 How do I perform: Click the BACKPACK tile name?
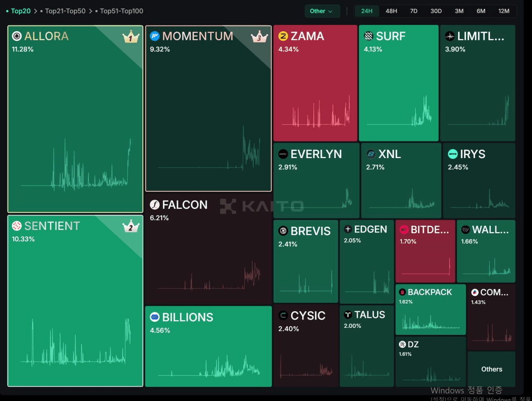pyautogui.click(x=430, y=292)
